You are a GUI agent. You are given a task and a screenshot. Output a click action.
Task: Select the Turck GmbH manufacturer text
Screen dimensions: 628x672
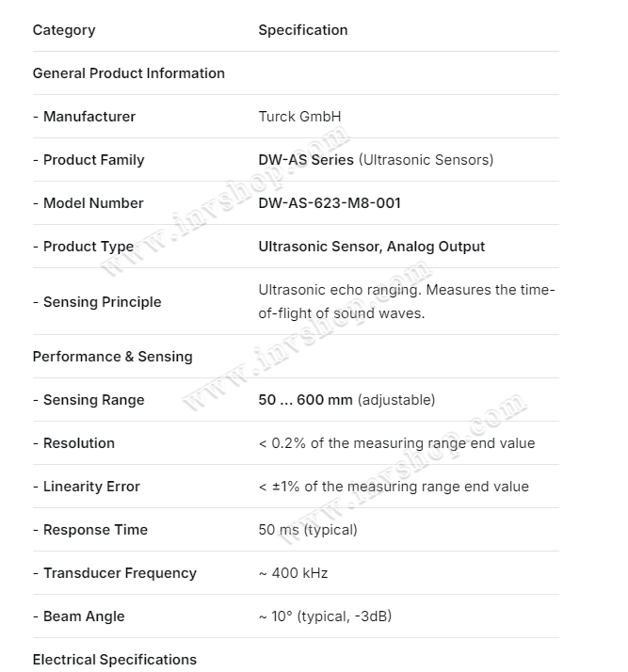(x=299, y=117)
